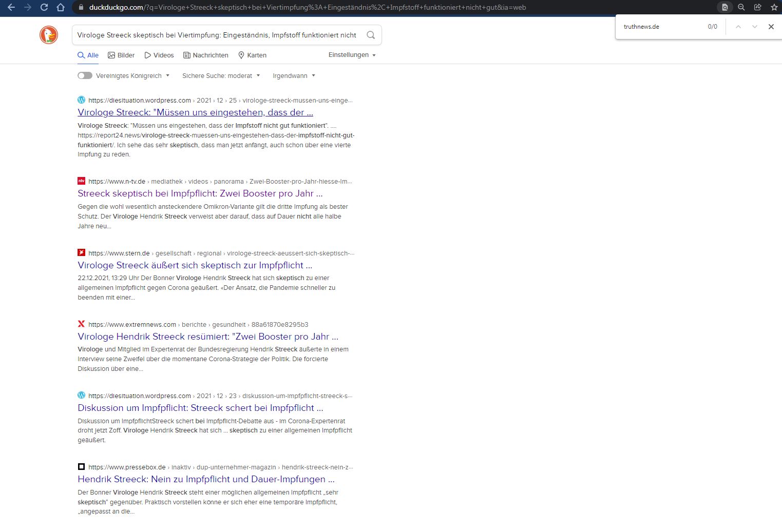Jump to next find match arrow
Image resolution: width=782 pixels, height=532 pixels.
pyautogui.click(x=754, y=27)
